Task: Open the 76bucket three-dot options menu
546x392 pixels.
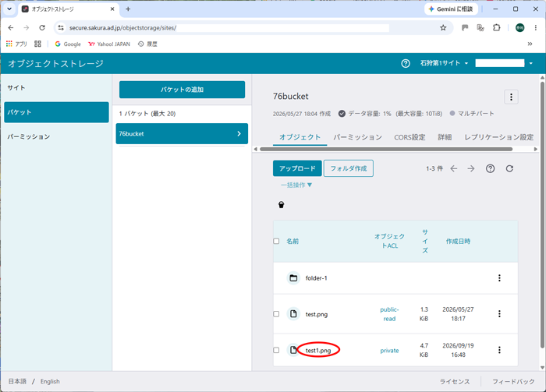Action: pos(511,97)
